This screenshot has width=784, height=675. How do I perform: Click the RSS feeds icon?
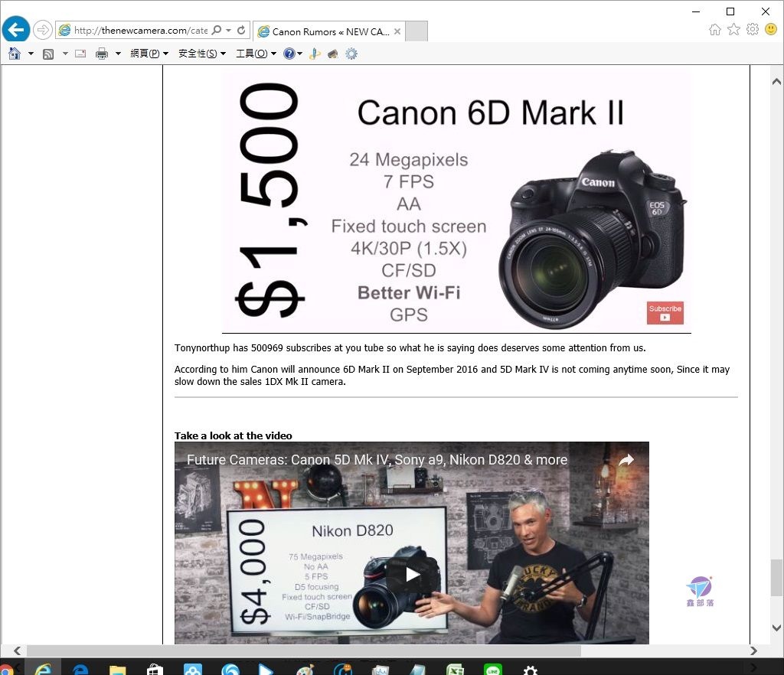pos(48,54)
